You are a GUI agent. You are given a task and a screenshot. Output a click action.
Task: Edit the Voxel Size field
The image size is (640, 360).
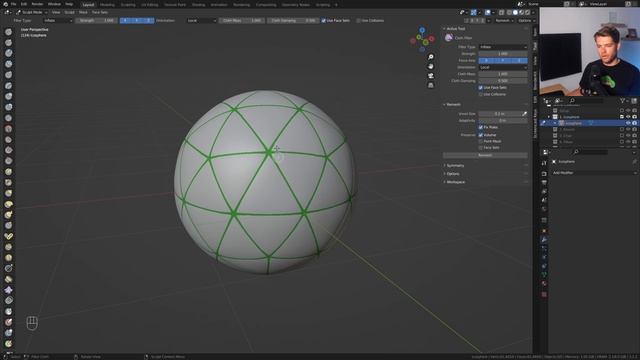click(x=500, y=114)
